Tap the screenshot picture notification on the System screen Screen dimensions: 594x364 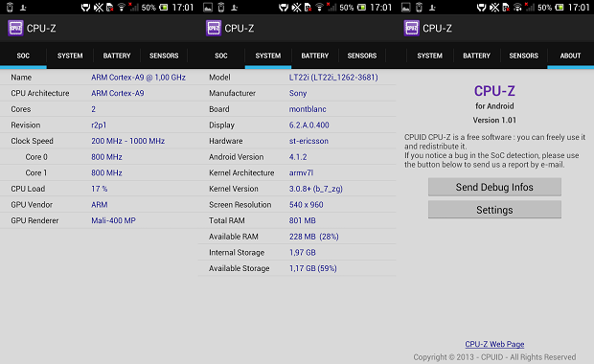click(x=208, y=8)
